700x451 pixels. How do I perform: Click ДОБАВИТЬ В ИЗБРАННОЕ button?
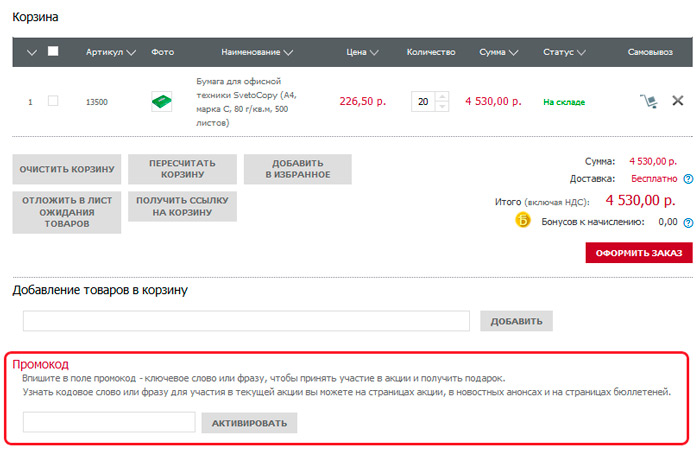[298, 169]
